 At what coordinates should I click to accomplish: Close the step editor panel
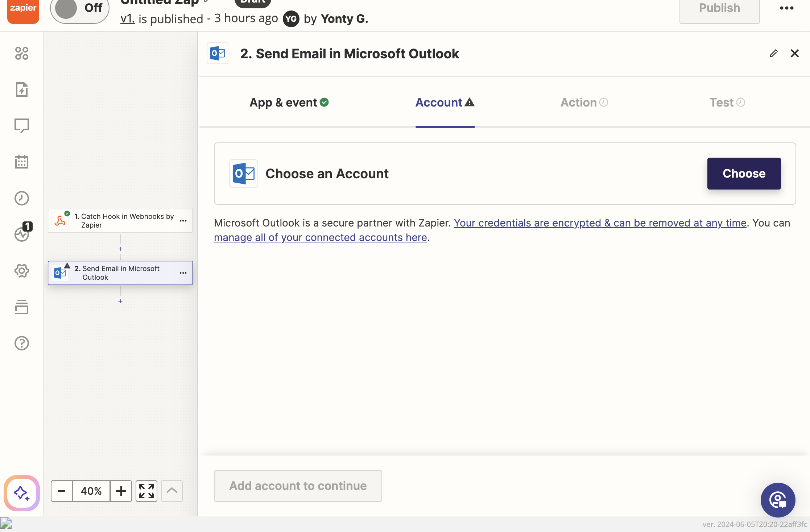click(x=795, y=54)
